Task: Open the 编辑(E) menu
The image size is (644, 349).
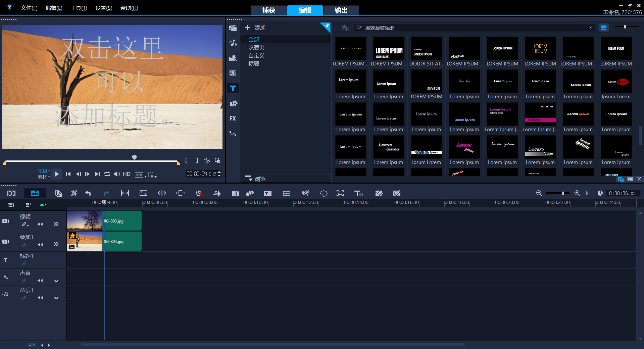Action: coord(54,8)
